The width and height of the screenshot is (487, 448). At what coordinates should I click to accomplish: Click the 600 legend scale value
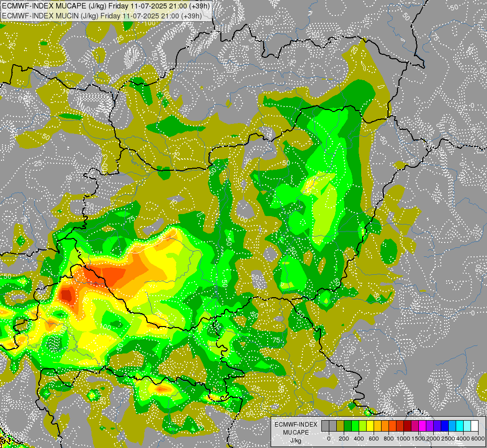[x=374, y=439]
